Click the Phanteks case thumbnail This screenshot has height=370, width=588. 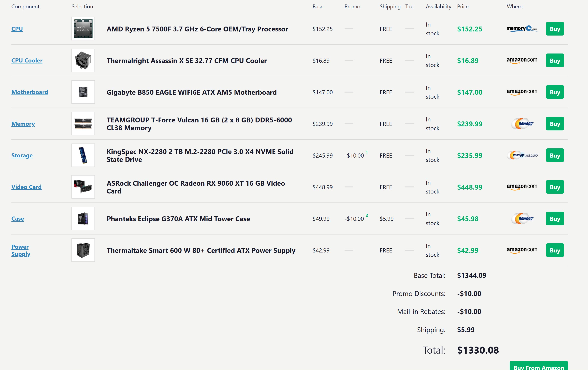tap(83, 218)
